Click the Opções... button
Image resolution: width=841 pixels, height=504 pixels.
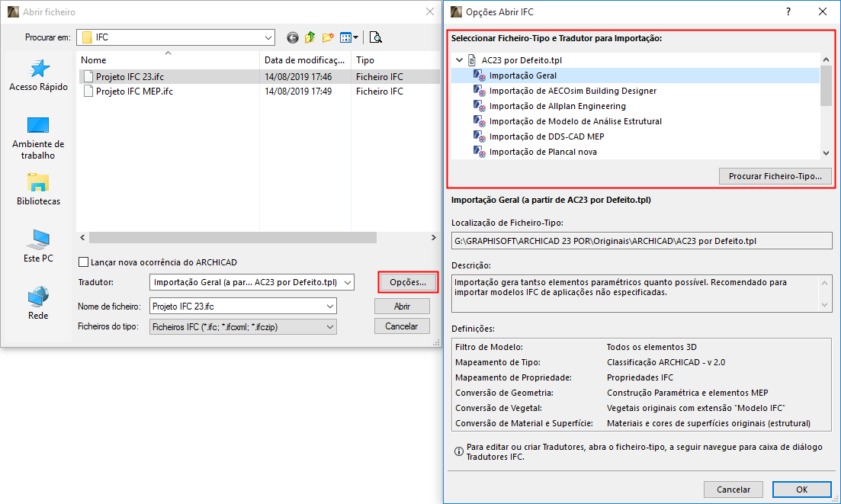[408, 282]
